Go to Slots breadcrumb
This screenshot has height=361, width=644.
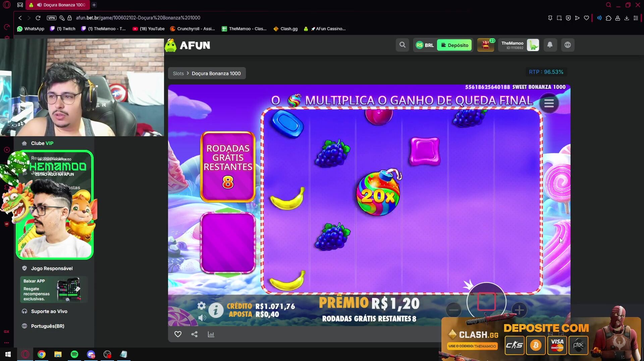pos(178,73)
